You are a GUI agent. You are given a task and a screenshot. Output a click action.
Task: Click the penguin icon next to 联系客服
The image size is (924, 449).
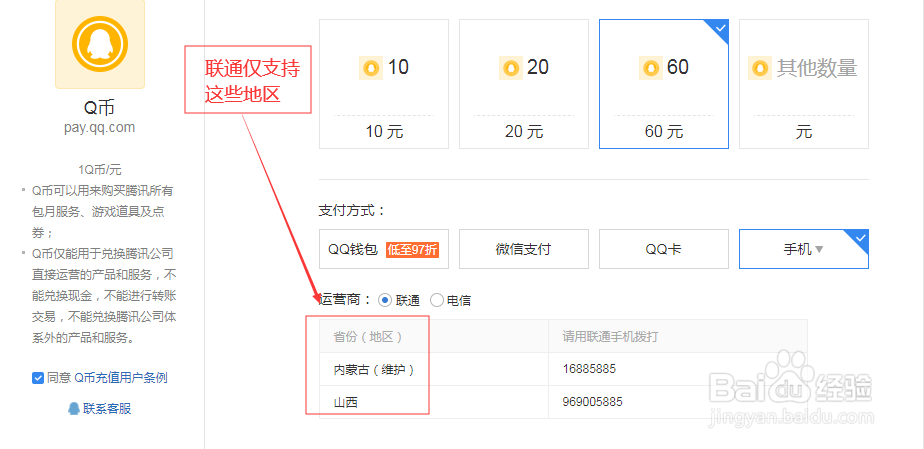[x=74, y=408]
